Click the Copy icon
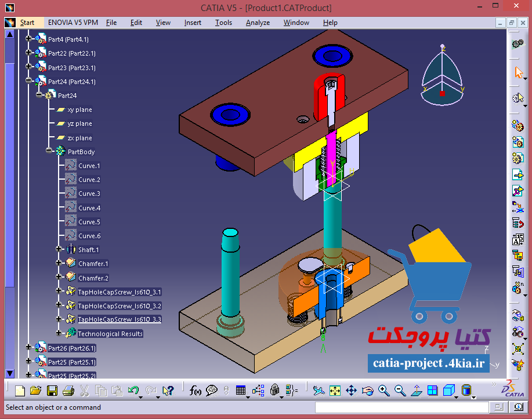The height and width of the screenshot is (419, 532). click(101, 391)
